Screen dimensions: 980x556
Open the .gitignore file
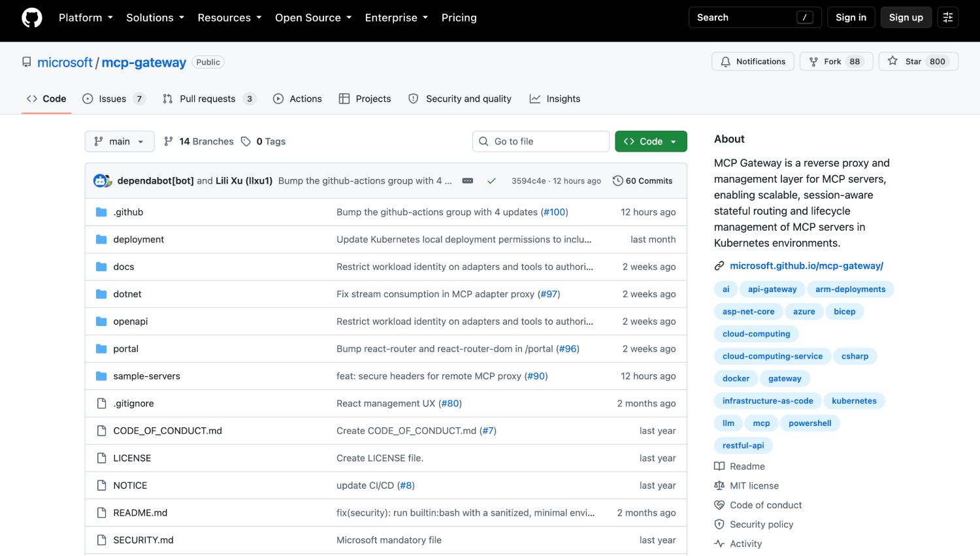[133, 404]
